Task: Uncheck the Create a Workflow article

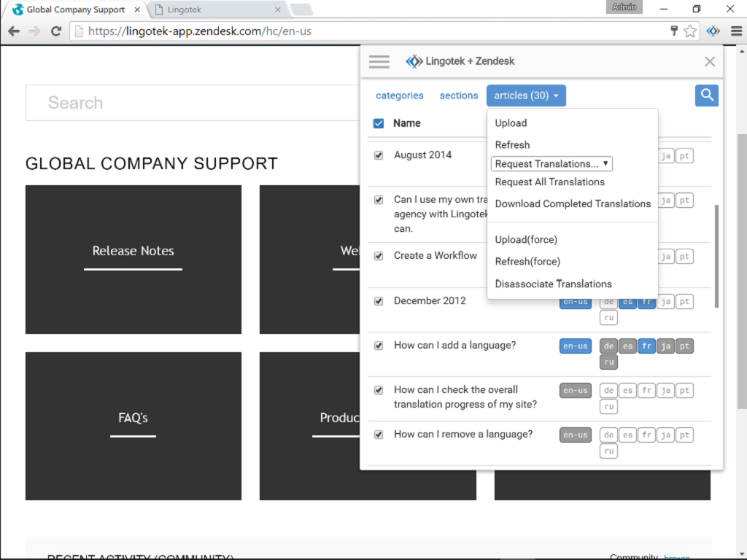Action: click(x=379, y=256)
